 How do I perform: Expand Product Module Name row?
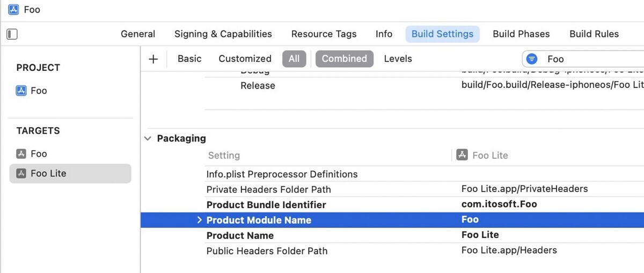point(199,220)
